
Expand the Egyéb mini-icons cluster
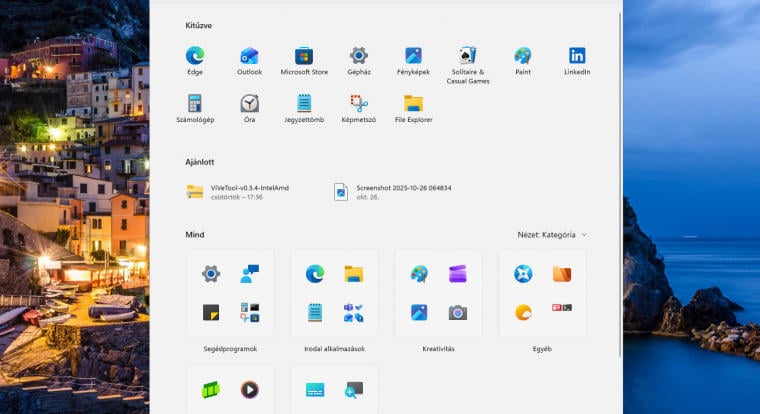[562, 307]
